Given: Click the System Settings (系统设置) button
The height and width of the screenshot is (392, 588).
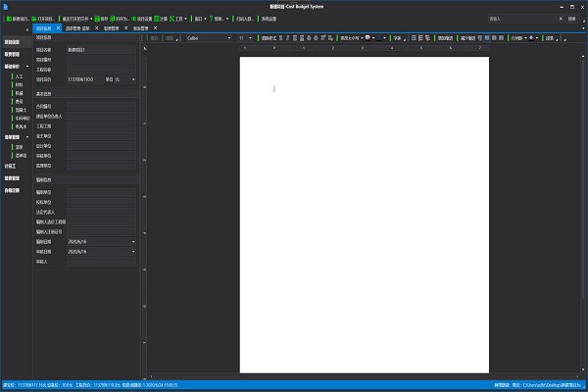Looking at the screenshot, I should [x=268, y=18].
